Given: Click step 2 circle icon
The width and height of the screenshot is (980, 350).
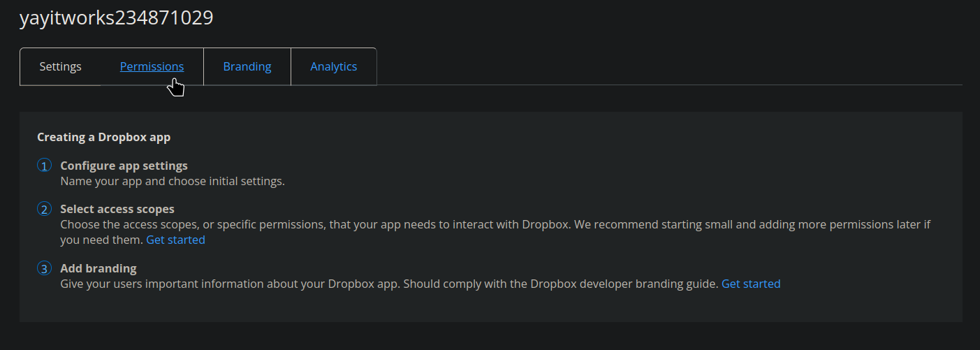Looking at the screenshot, I should [45, 209].
